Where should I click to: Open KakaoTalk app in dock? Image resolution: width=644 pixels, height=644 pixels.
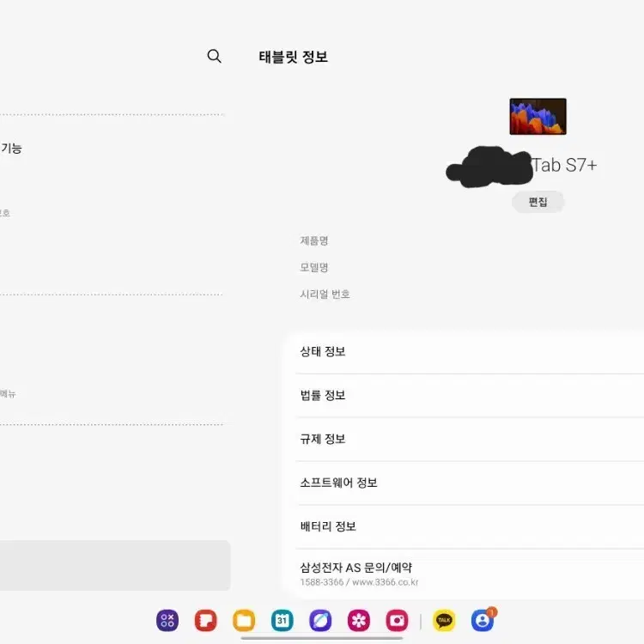(x=444, y=620)
